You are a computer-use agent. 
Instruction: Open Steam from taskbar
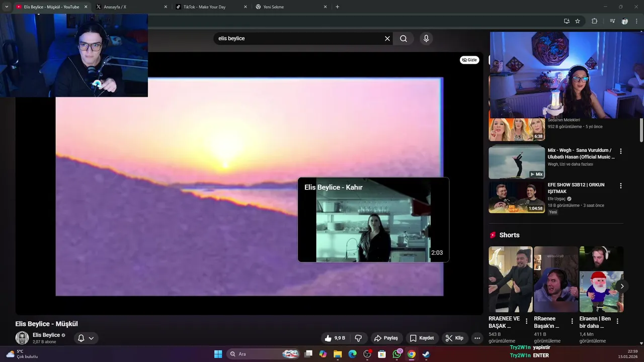point(426,354)
